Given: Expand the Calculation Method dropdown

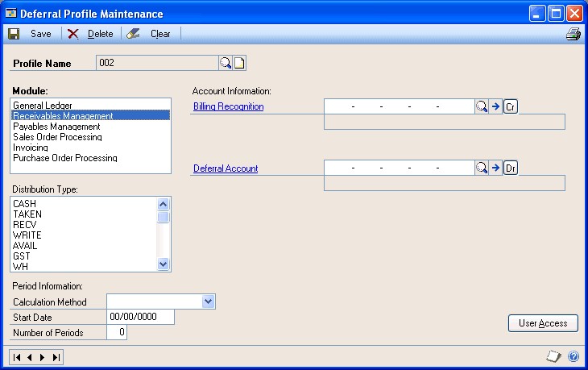Looking at the screenshot, I should click(x=209, y=301).
